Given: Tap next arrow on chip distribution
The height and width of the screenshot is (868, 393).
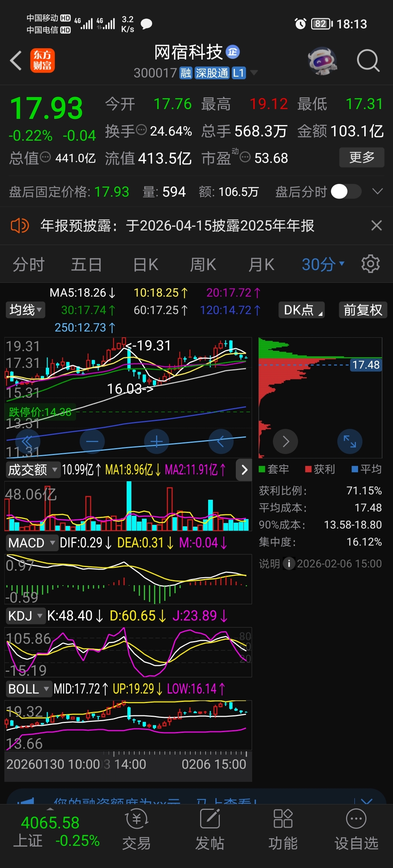Looking at the screenshot, I should (286, 441).
